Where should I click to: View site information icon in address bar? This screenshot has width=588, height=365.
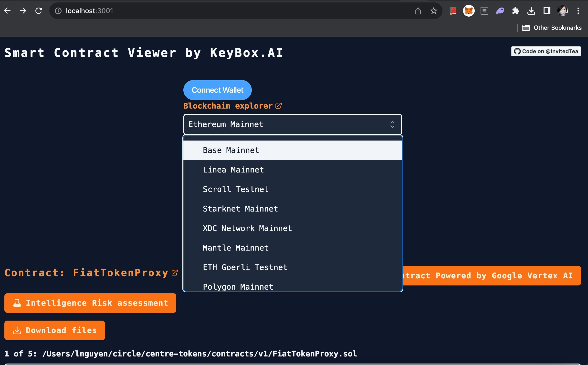point(58,11)
